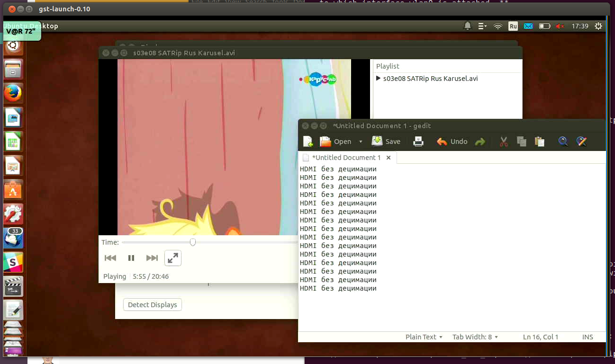Screen dimensions: 615x364
Task: Open the video player clapperboard dock icon
Action: (x=13, y=286)
